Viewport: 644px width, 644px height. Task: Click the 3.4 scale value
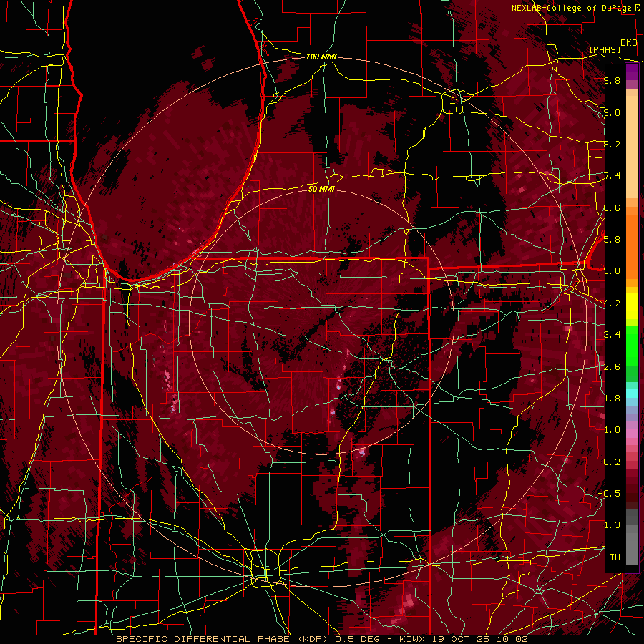[612, 335]
